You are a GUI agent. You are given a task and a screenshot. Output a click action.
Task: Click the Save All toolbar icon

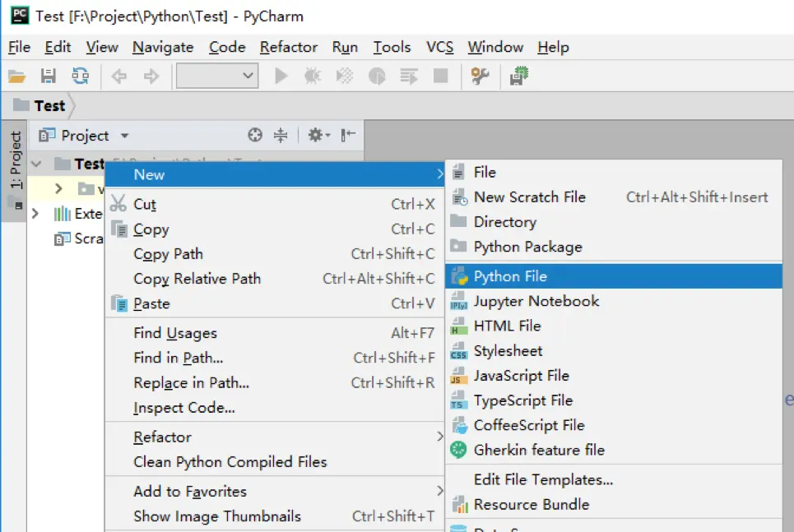tap(48, 76)
